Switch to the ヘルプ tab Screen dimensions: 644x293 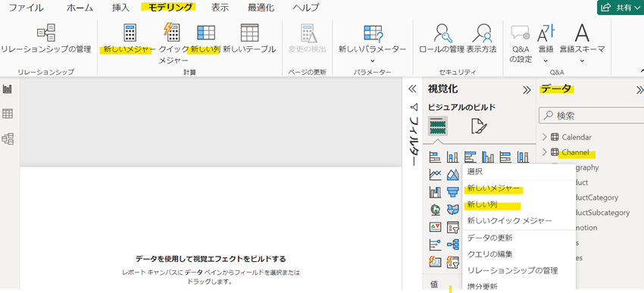point(306,8)
